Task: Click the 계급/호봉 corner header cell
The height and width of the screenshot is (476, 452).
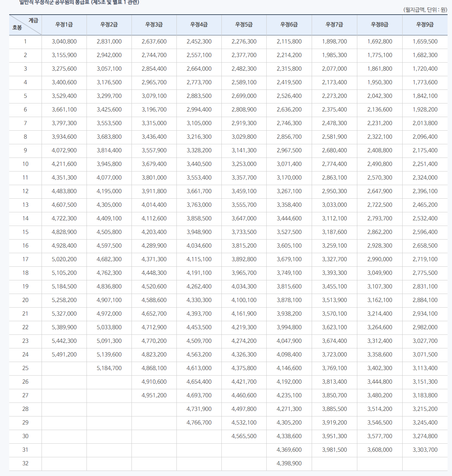Action: click(x=25, y=24)
